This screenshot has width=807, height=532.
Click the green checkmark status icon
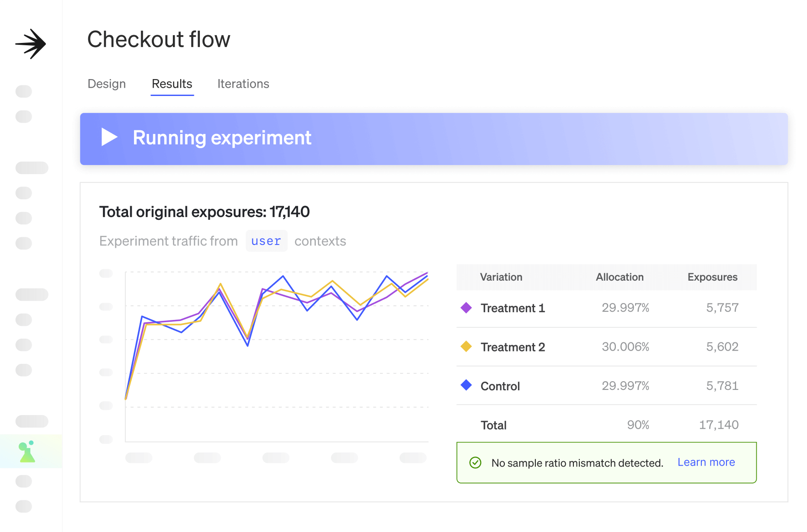tap(475, 463)
